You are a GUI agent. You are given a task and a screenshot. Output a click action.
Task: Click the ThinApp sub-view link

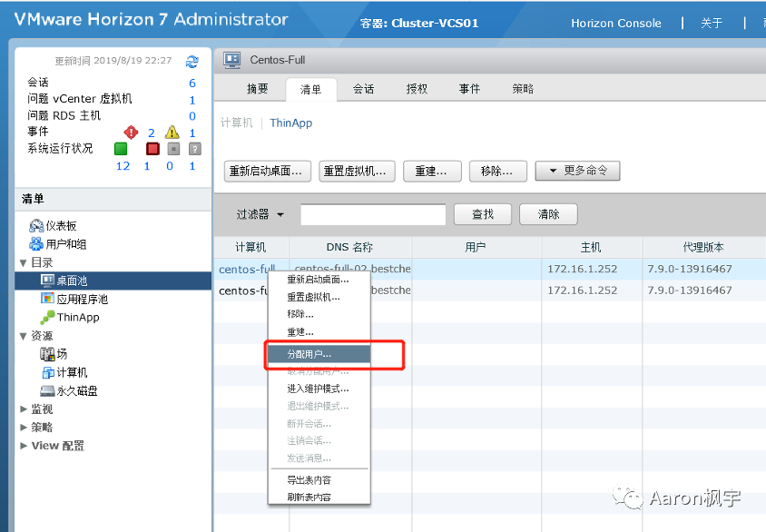(x=290, y=123)
